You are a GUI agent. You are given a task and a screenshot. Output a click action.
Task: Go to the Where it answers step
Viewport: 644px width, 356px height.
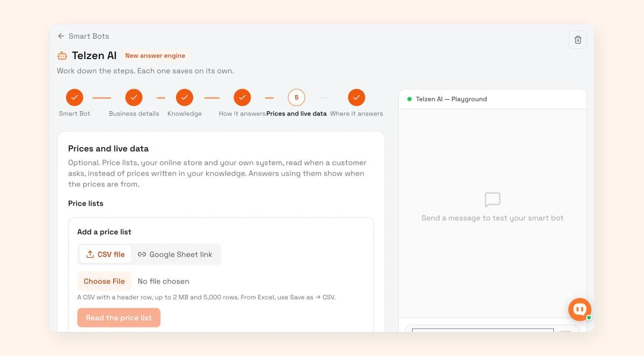[x=356, y=97]
